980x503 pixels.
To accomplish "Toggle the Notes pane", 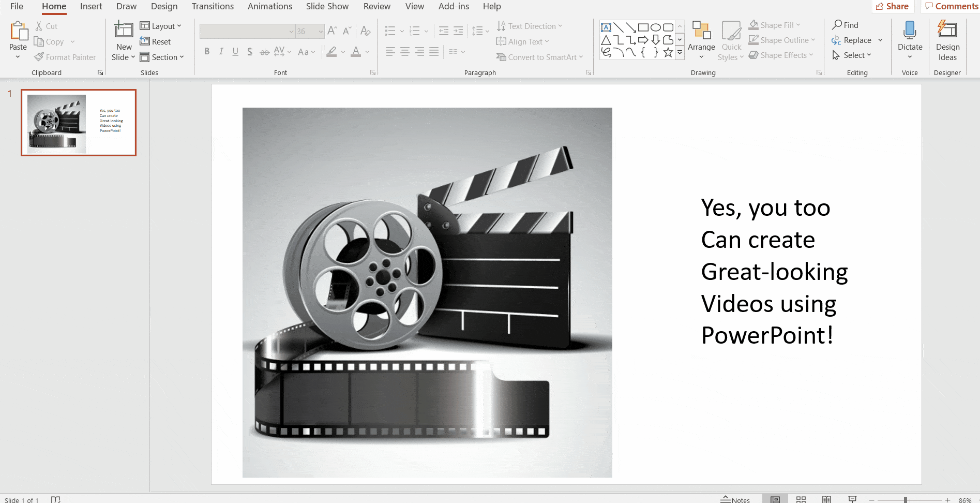I will click(x=735, y=499).
